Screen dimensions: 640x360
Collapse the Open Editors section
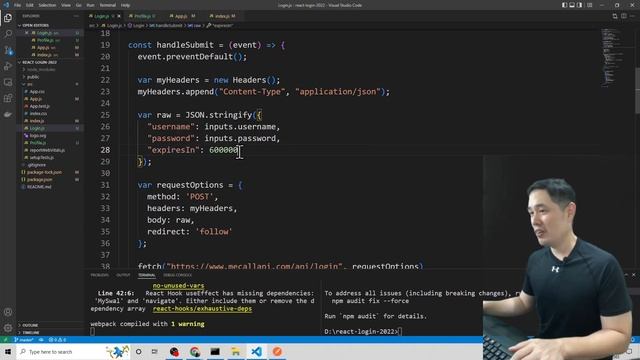35,25
